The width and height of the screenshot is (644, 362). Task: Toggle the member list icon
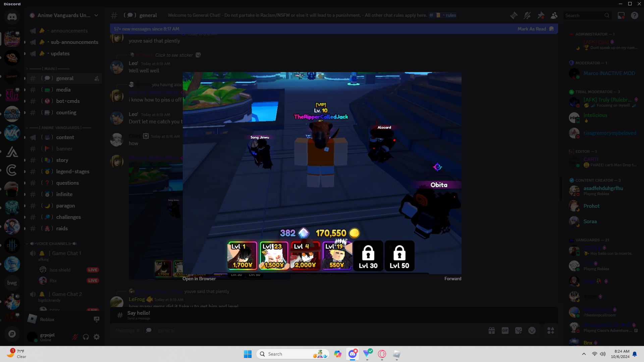(554, 15)
